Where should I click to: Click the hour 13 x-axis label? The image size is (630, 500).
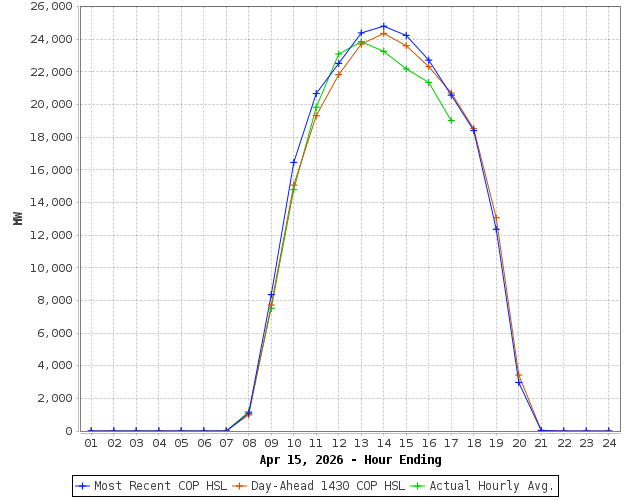point(361,443)
